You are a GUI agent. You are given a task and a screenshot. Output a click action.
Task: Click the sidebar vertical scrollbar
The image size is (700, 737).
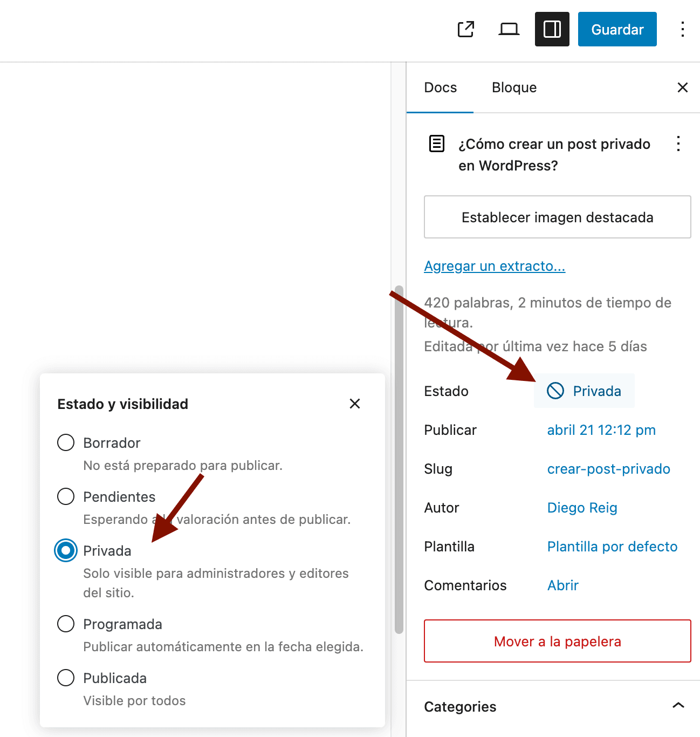399,459
